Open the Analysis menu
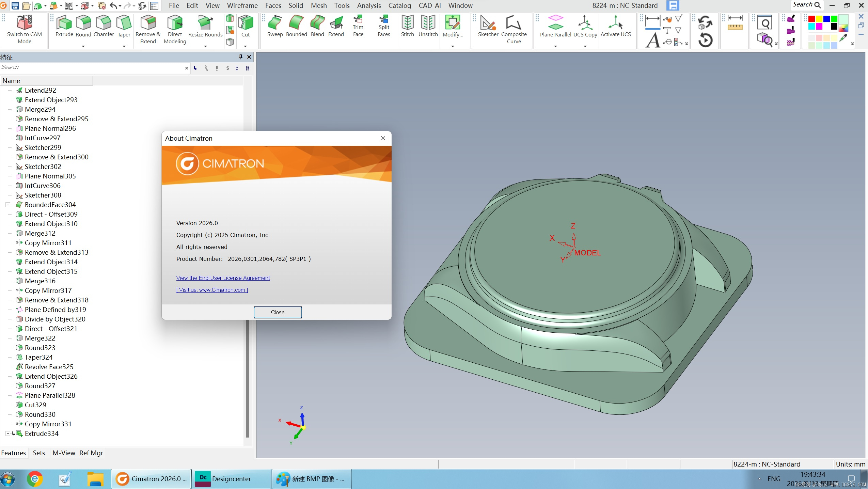Viewport: 868px width, 489px height. (x=369, y=5)
